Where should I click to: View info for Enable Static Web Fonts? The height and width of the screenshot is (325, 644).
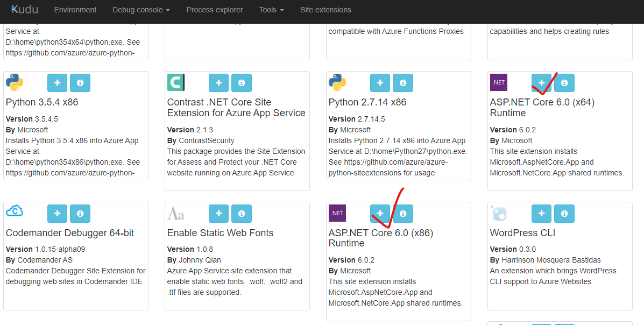coord(242,213)
